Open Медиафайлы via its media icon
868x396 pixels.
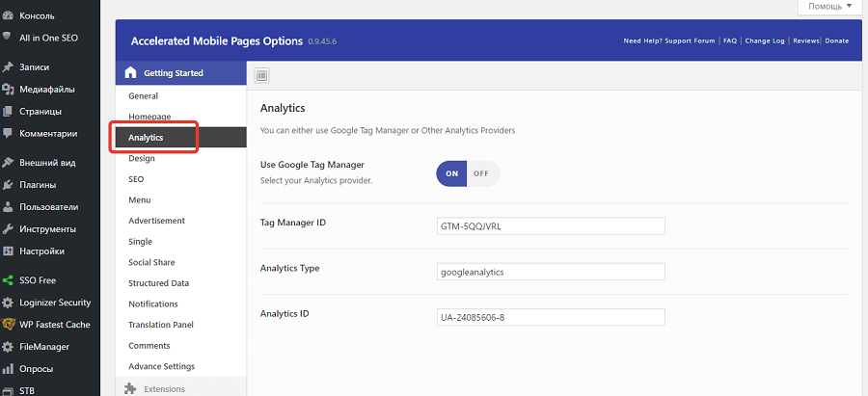(x=9, y=90)
